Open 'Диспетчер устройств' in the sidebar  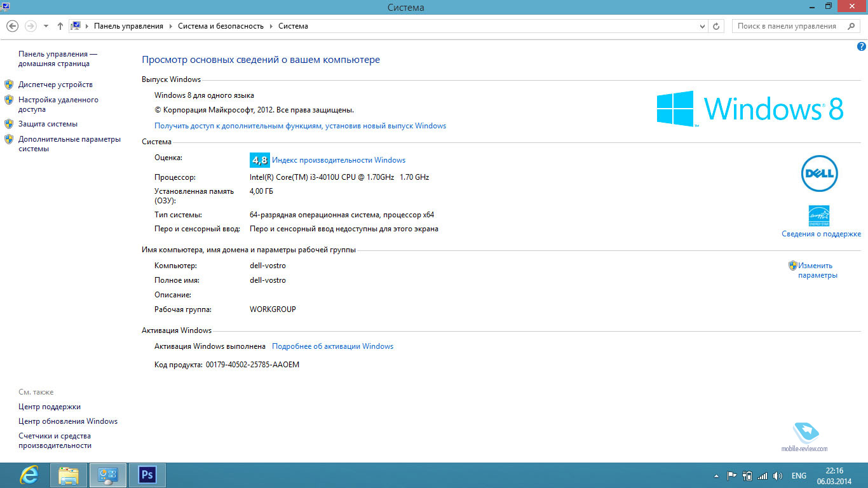coord(55,85)
